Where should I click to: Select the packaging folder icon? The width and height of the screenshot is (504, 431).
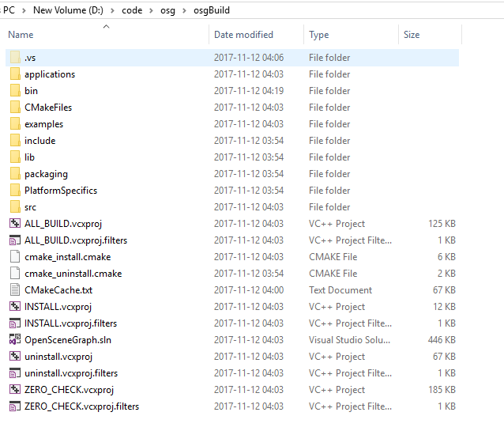[x=15, y=174]
